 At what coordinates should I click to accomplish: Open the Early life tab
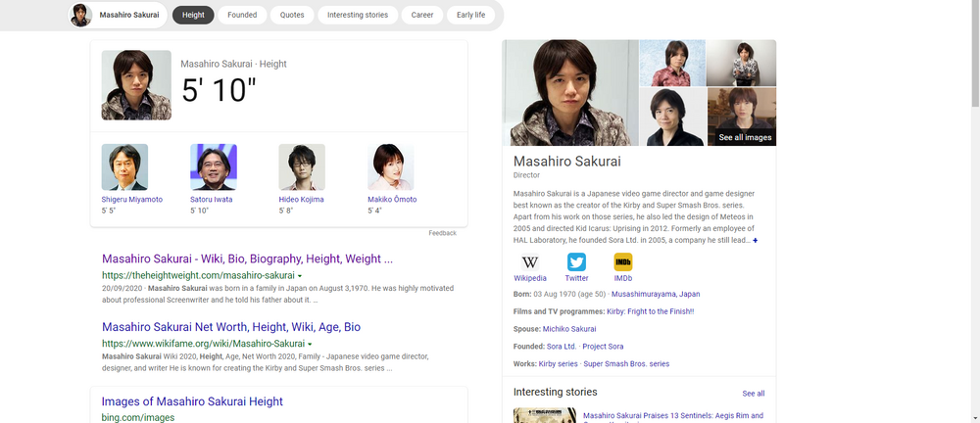[x=470, y=15]
